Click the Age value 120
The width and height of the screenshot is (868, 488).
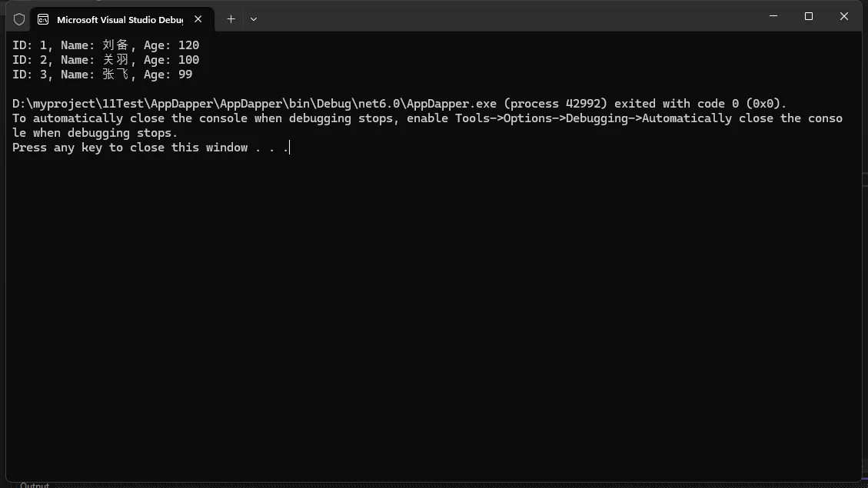point(188,45)
